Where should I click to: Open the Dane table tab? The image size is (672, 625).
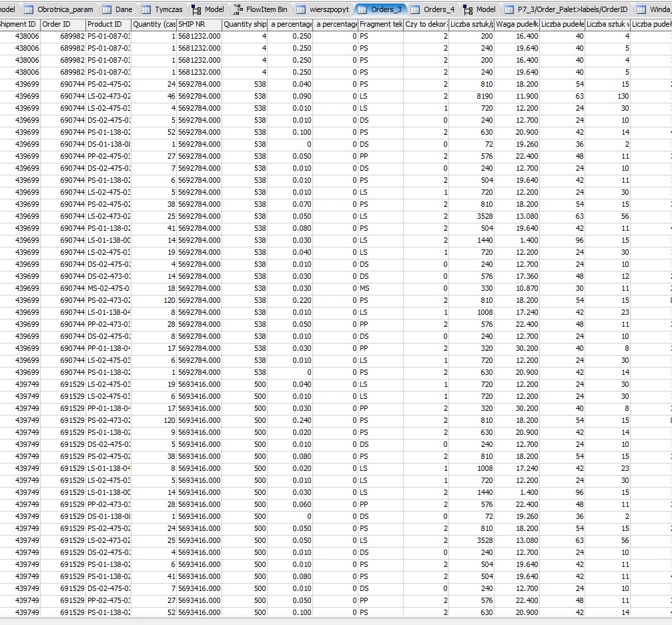tap(123, 9)
